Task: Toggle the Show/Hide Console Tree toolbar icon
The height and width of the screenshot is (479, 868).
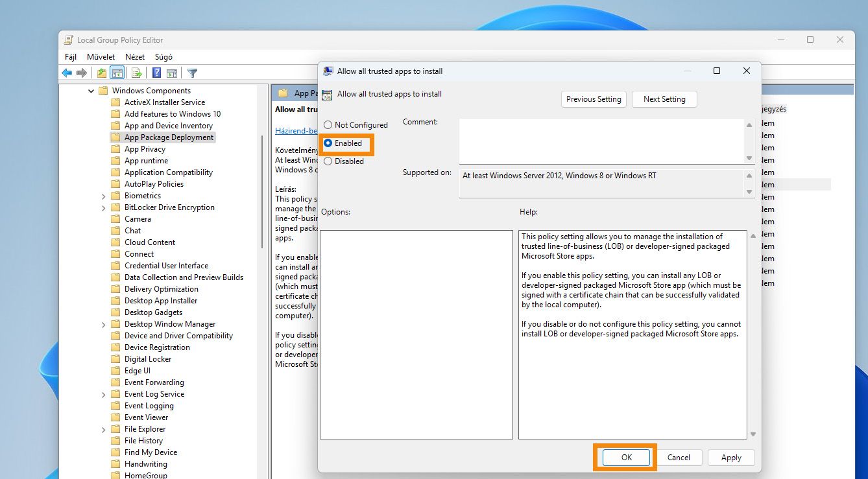Action: (117, 73)
